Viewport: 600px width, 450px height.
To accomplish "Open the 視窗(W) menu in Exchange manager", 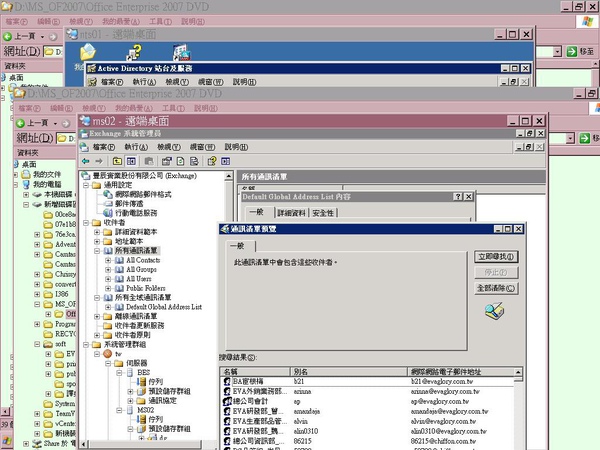I will [x=202, y=147].
